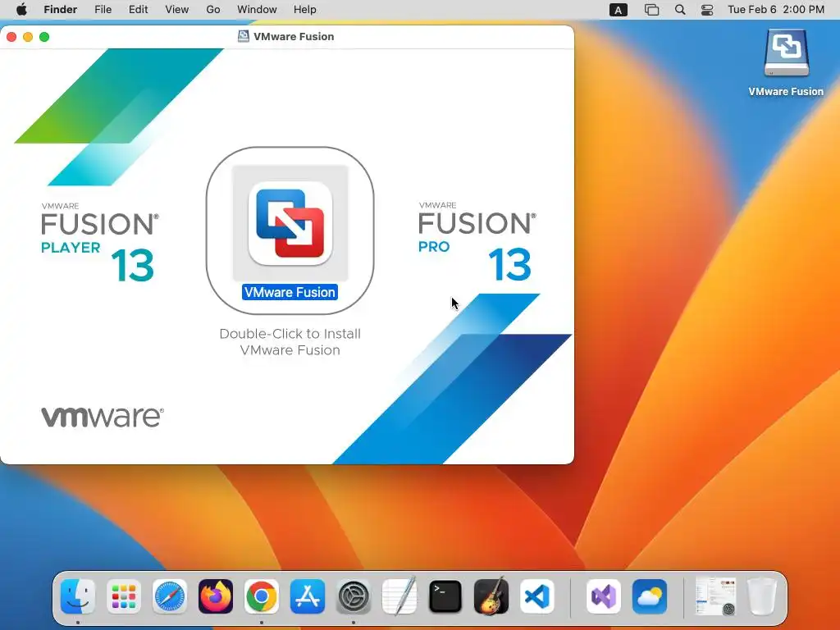Zoom the VMware Fusion window with green button
The height and width of the screenshot is (630, 840).
(x=44, y=36)
